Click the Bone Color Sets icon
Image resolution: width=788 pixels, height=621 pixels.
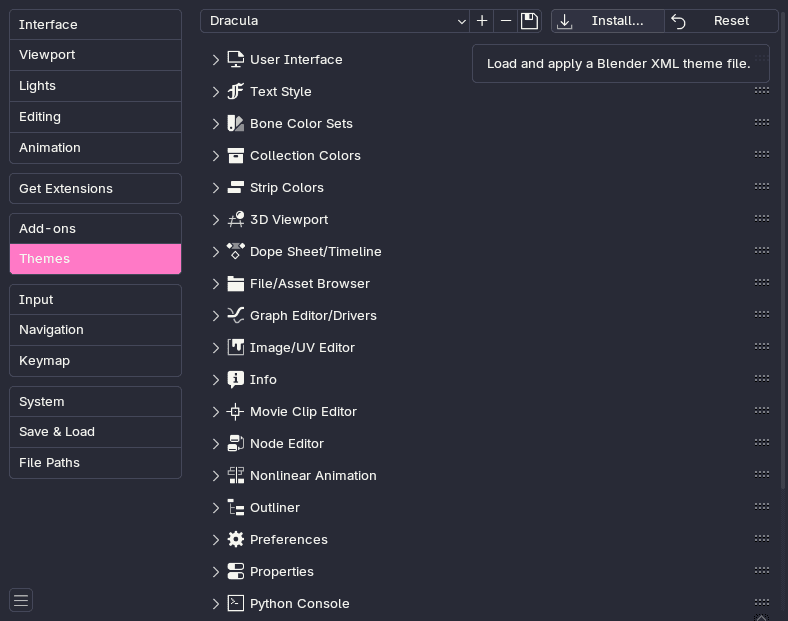coord(236,124)
